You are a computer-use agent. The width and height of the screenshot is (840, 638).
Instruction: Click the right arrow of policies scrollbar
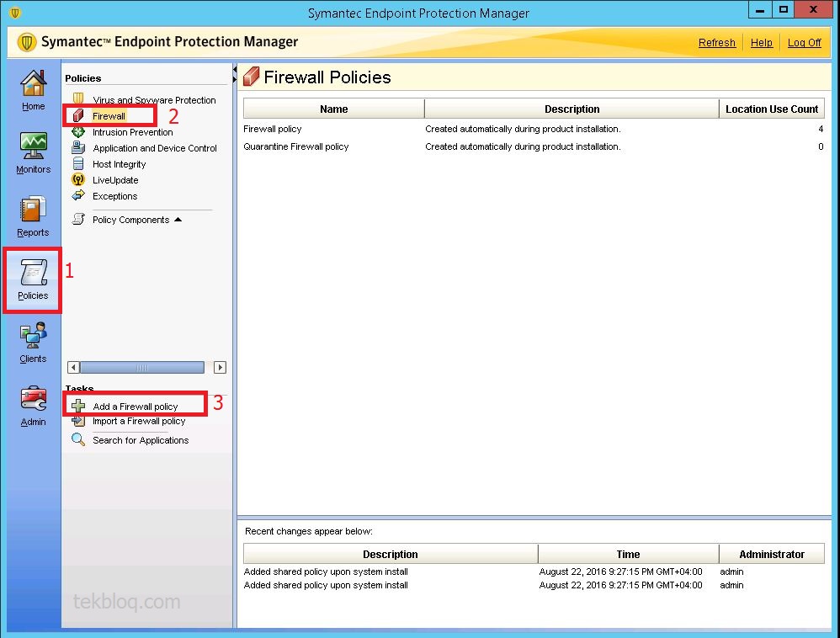coord(220,368)
